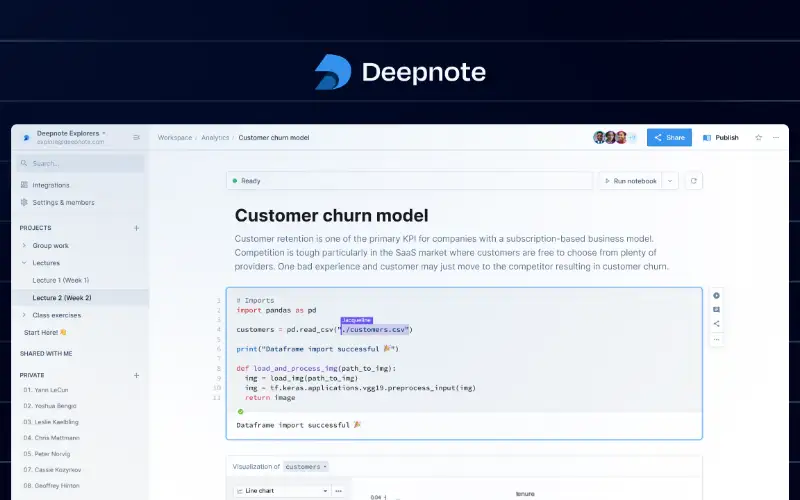Open private project 05. Peter Norvig
This screenshot has height=500, width=800.
46,454
